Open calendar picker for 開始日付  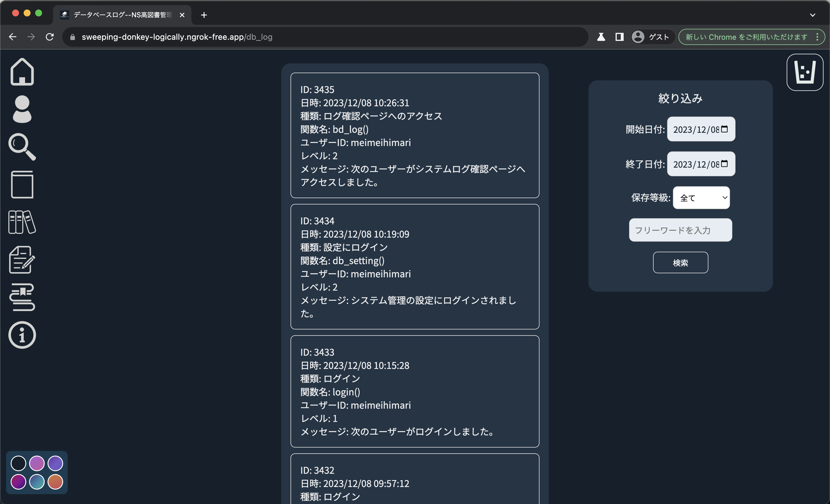point(724,129)
